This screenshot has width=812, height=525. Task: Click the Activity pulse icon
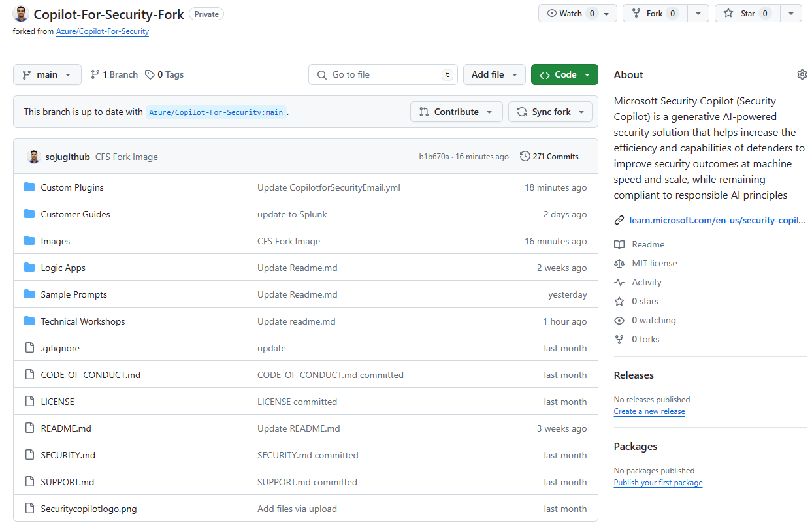[x=619, y=282]
